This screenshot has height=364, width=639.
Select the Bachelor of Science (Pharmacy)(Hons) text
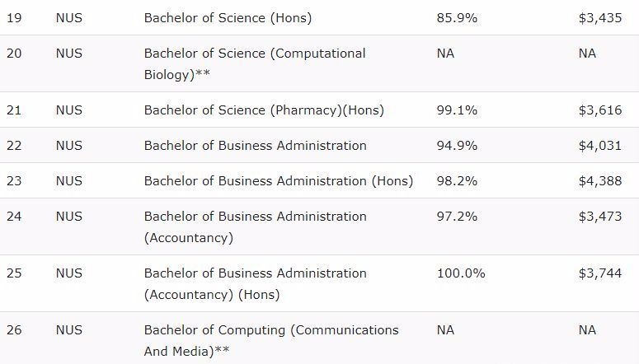click(264, 110)
